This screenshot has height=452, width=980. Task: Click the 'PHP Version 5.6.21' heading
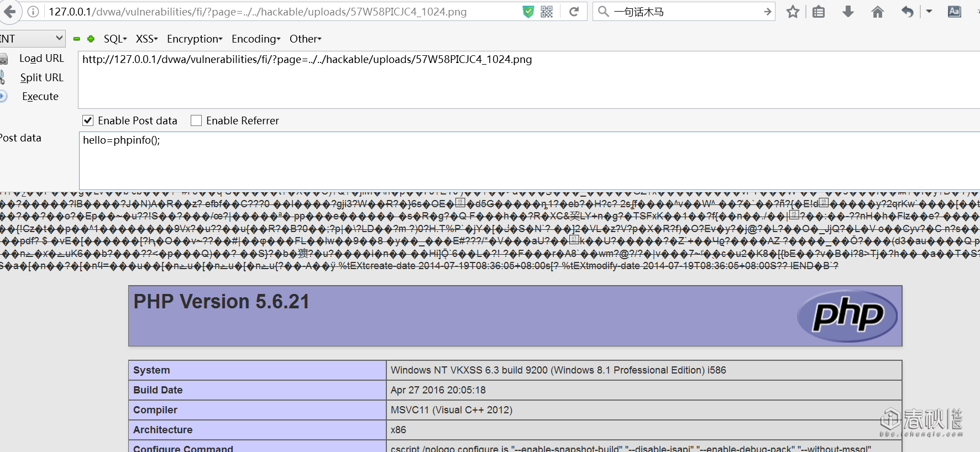222,302
